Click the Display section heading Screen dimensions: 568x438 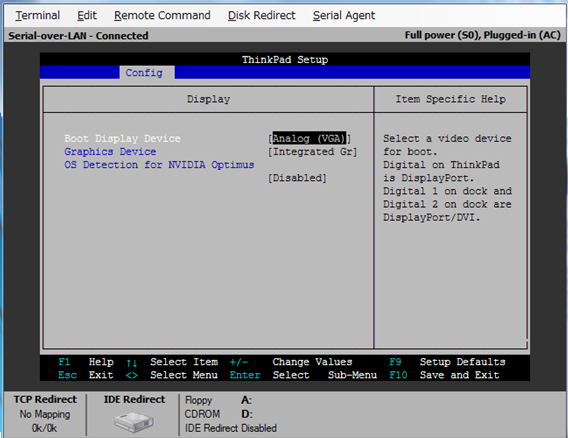209,99
